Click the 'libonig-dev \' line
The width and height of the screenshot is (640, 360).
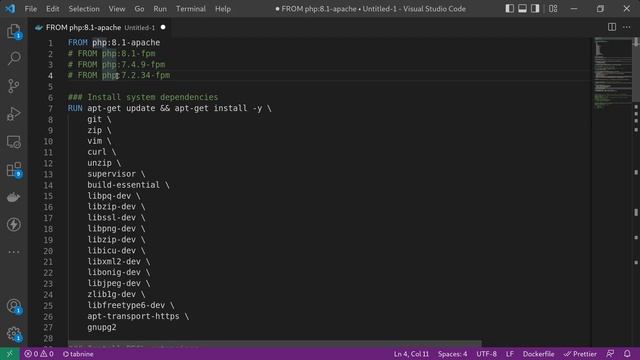pos(118,273)
